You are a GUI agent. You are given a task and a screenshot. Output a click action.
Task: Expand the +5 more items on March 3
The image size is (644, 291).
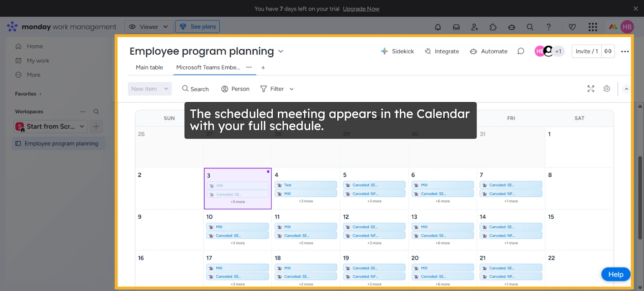pyautogui.click(x=237, y=201)
